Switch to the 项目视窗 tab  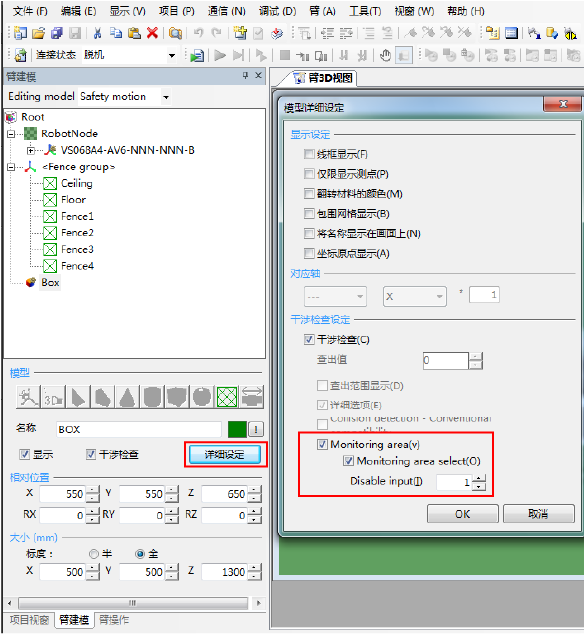[x=29, y=620]
